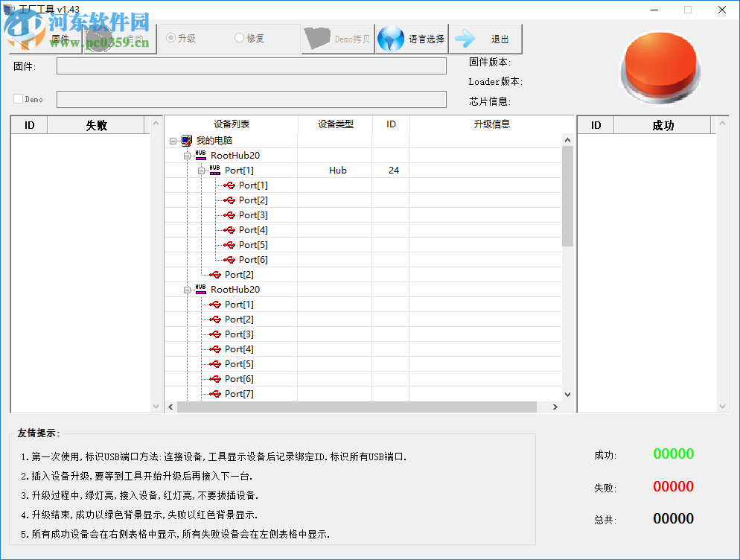Screen dimensions: 740x560
Task: Click the Loader版本 label
Action: click(x=495, y=82)
